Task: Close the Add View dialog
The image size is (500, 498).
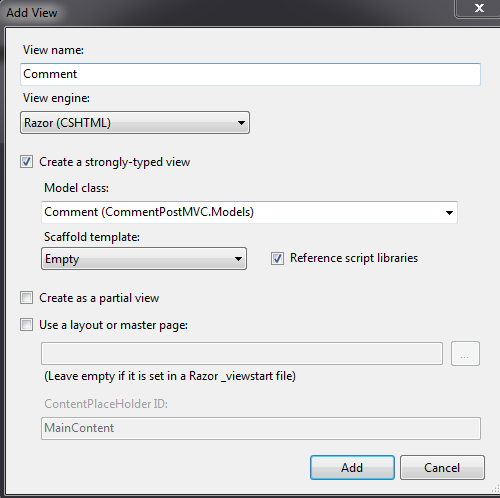Action: (x=479, y=8)
